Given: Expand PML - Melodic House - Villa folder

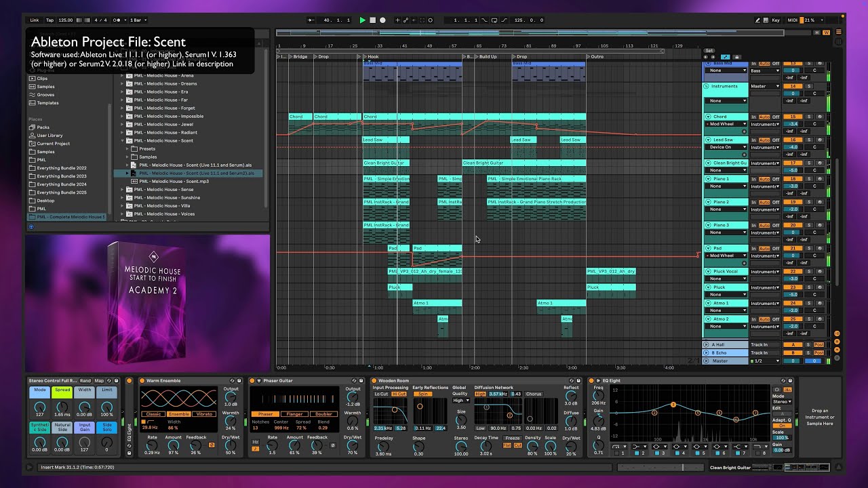Looking at the screenshot, I should [x=123, y=205].
